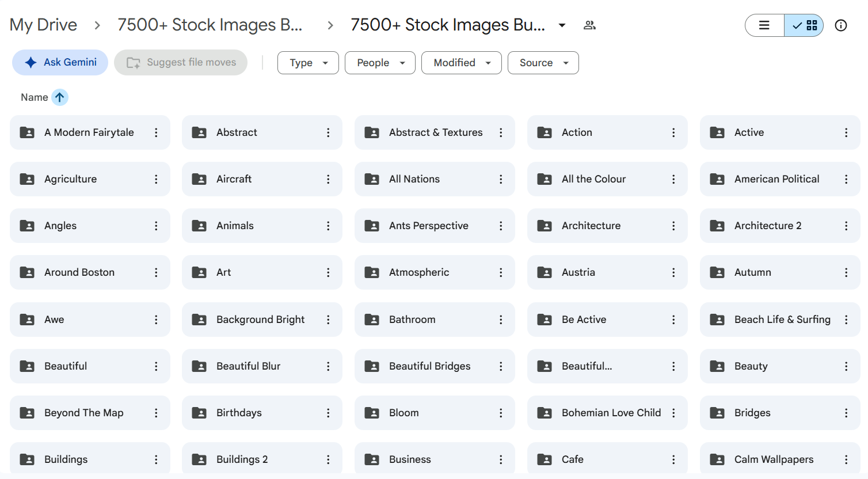Click the Name column sort label

35,97
